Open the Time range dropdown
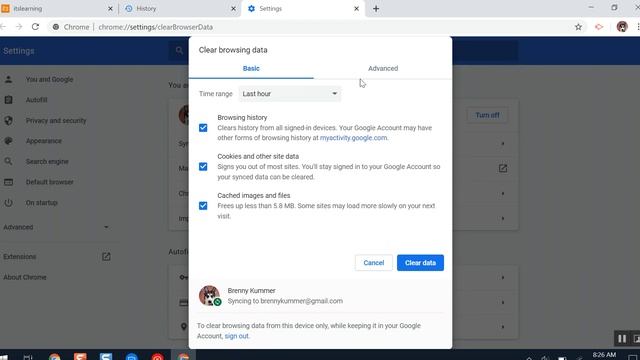 pyautogui.click(x=289, y=94)
